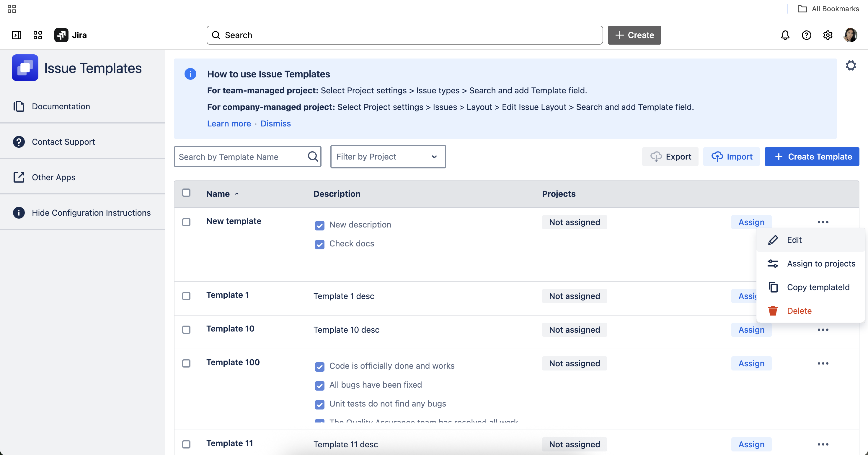Screen dimensions: 868x455
Task: Click the Jira notifications bell icon
Action: [785, 35]
